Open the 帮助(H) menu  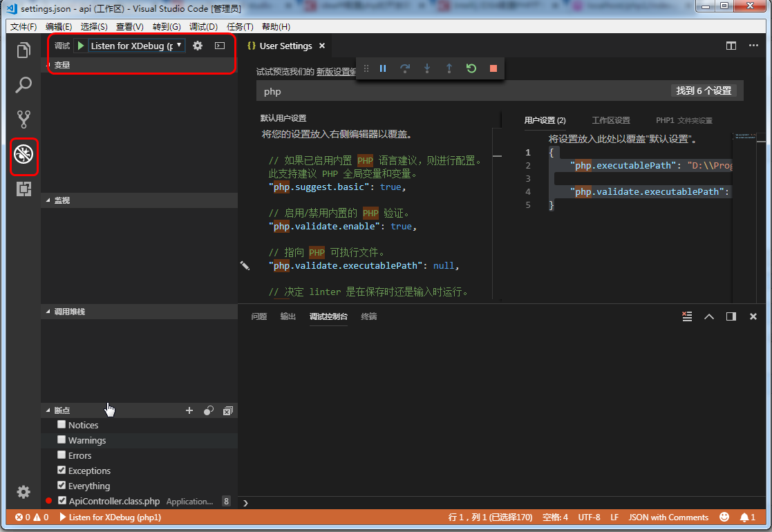[276, 26]
